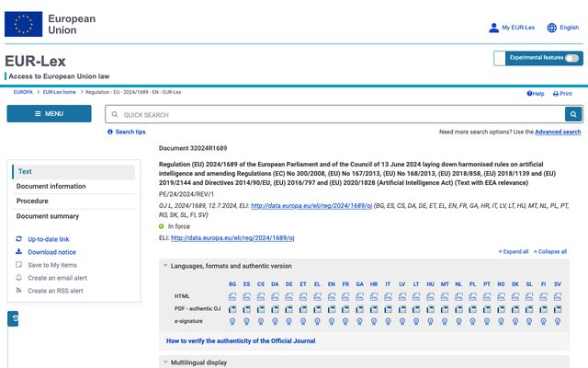The width and height of the screenshot is (588, 368).
Task: Open the HTML version in French (FR)
Action: [x=345, y=296]
